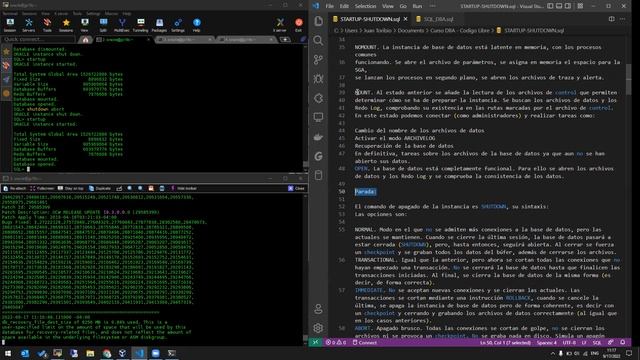Viewport: 640px width, 360px height.
Task: Click the View icon in MobaXterm toolbar
Action: pyautogui.click(x=84, y=25)
